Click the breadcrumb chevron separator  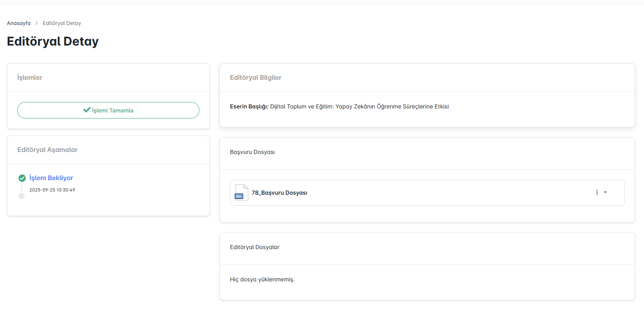[37, 23]
